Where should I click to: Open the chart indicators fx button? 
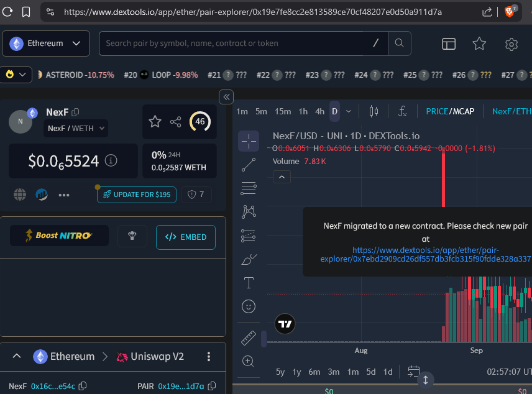pyautogui.click(x=402, y=111)
